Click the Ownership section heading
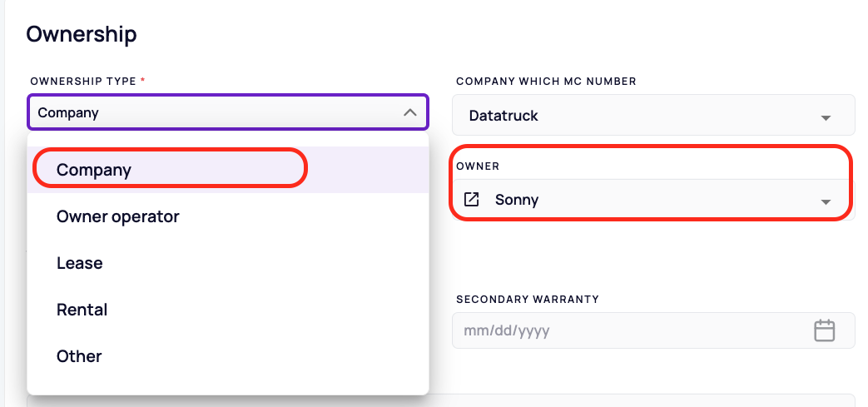This screenshot has width=868, height=407. pyautogui.click(x=82, y=34)
